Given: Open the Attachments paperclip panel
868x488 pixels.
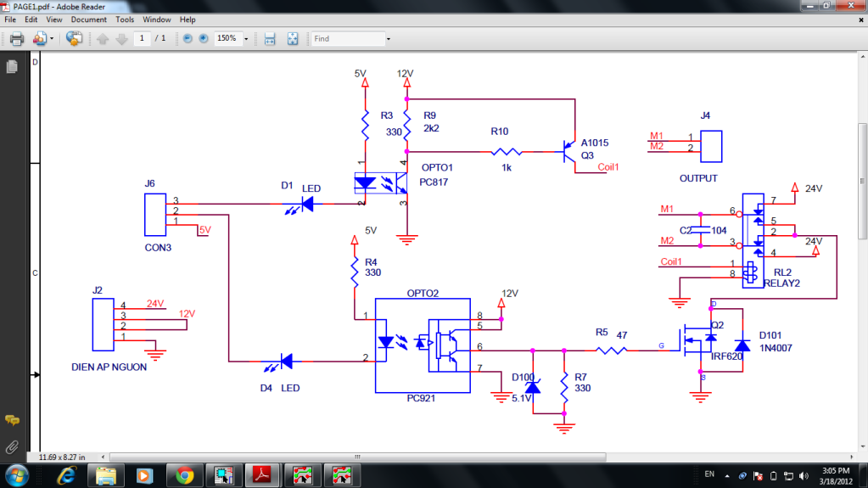Looking at the screenshot, I should click(12, 447).
